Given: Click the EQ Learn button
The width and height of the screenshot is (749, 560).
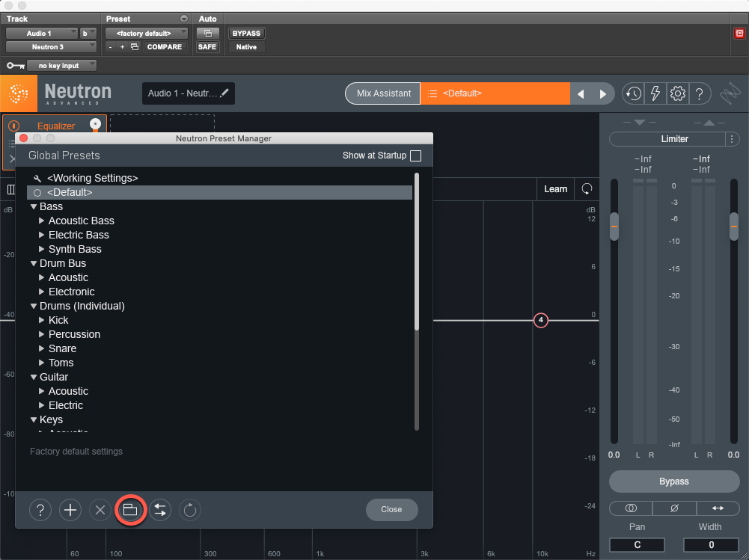Looking at the screenshot, I should point(555,189).
